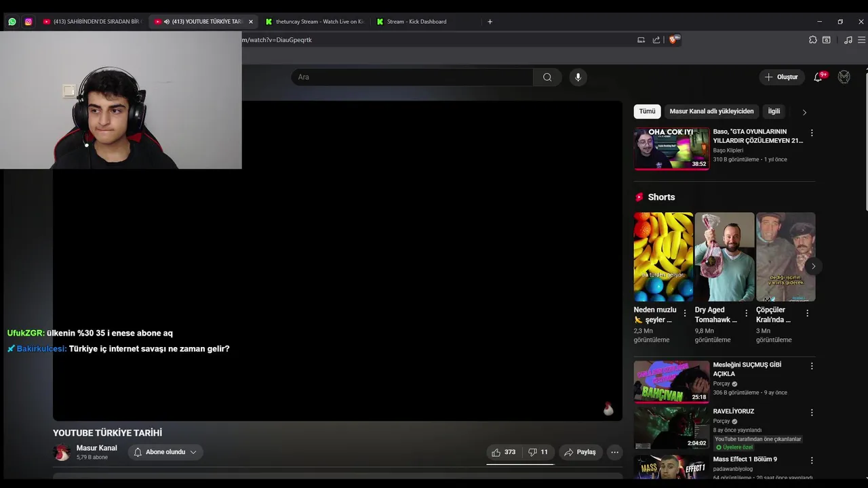
Task: Click the 'Üyelere özel' members badge
Action: coord(734,447)
